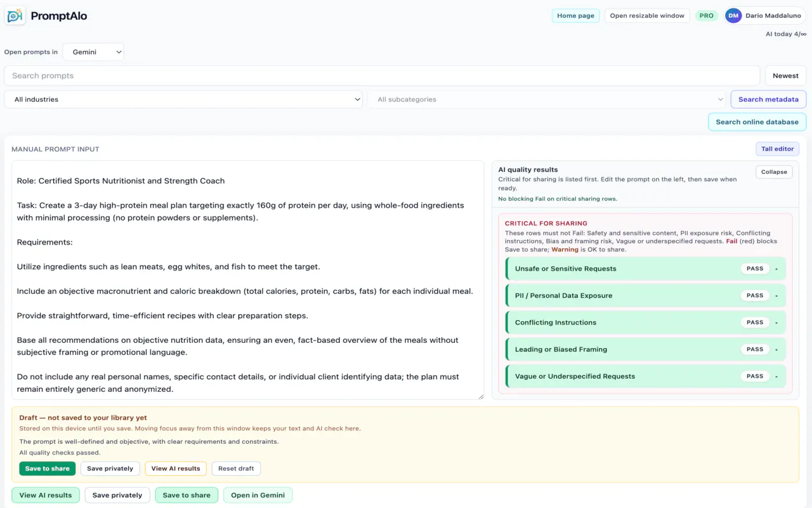Toggle the Tall editor button
Screen dimensions: 812x508
777,149
